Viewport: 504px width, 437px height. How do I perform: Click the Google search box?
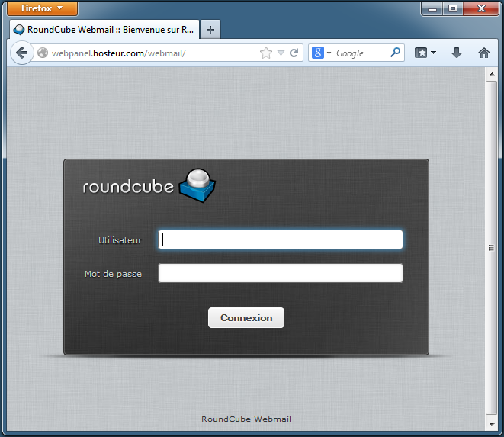[360, 53]
